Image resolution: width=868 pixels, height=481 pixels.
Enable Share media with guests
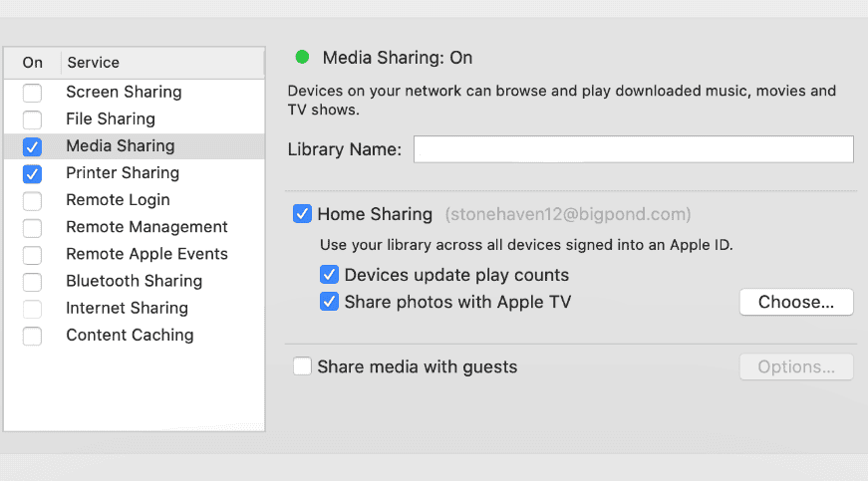tap(303, 366)
